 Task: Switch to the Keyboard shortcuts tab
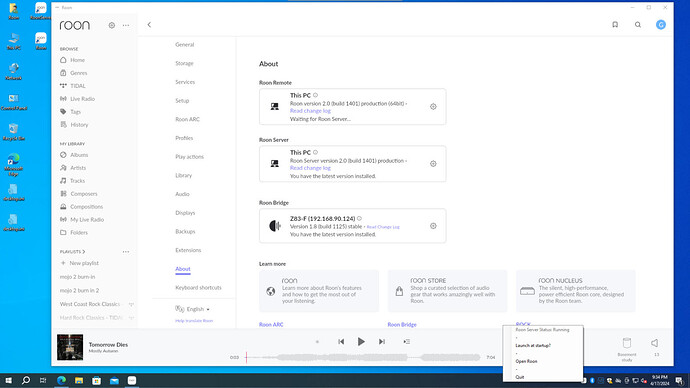[198, 288]
